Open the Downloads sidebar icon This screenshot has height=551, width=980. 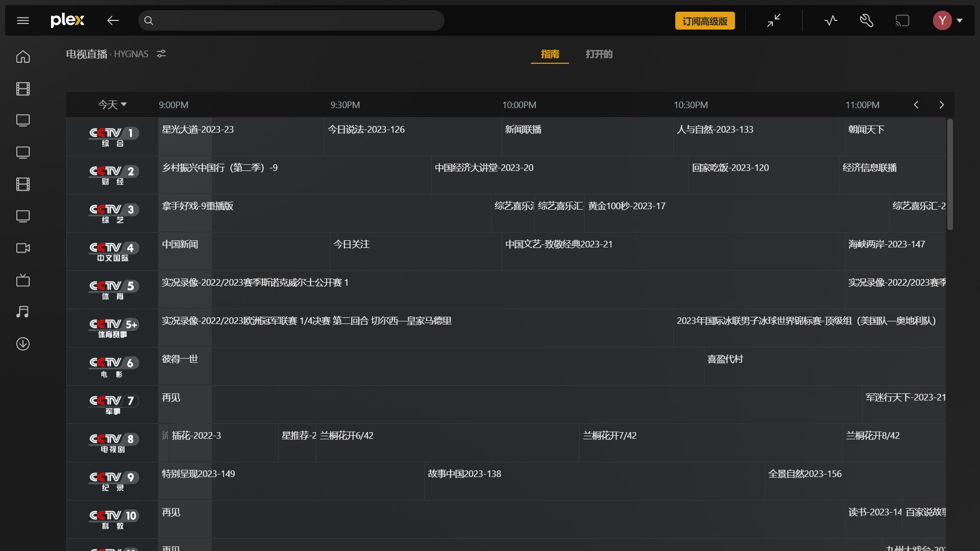coord(23,344)
